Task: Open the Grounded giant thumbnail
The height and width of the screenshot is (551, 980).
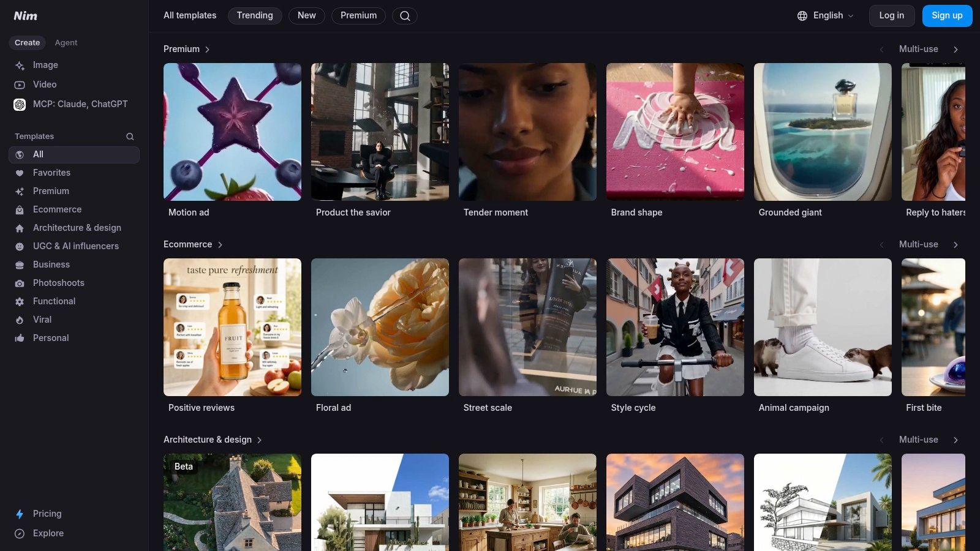Action: (823, 132)
